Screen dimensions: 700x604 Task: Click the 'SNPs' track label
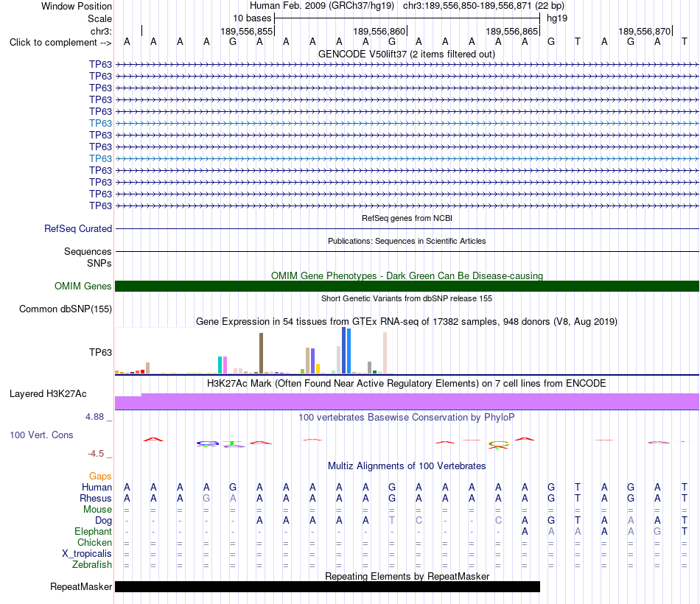pos(99,264)
